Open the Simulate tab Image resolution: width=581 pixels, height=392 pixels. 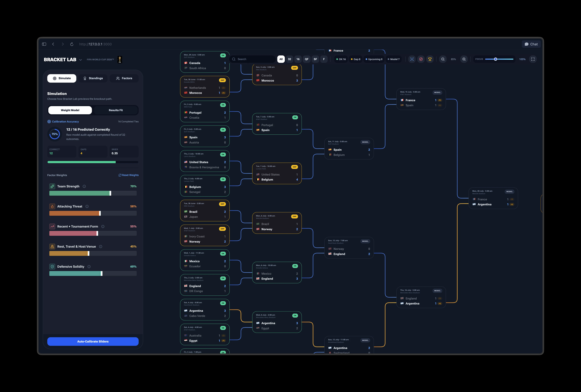click(x=62, y=78)
